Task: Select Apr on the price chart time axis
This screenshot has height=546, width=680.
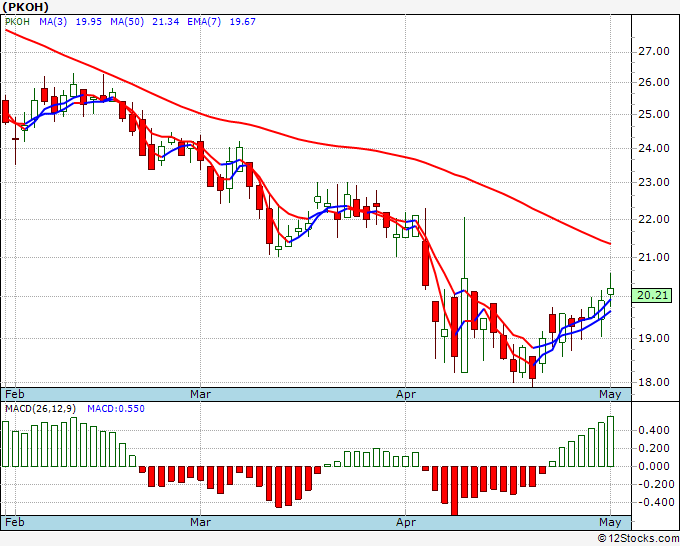Action: click(406, 394)
